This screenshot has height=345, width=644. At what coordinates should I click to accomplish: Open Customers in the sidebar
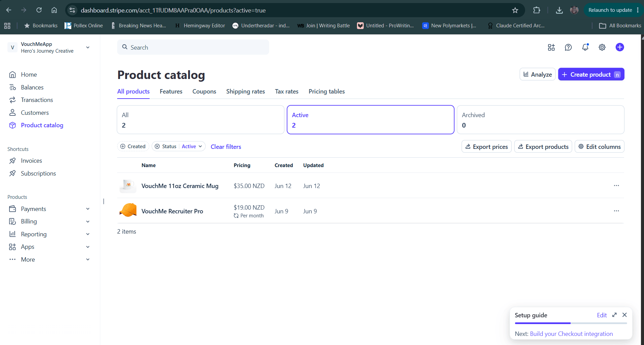click(x=35, y=113)
